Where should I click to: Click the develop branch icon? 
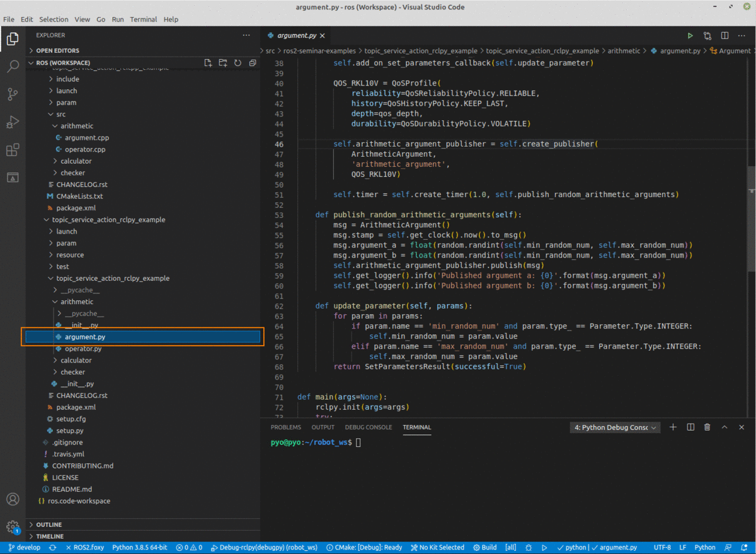coord(23,547)
